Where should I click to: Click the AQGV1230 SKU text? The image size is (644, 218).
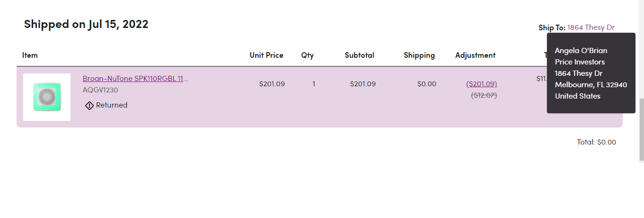click(100, 90)
